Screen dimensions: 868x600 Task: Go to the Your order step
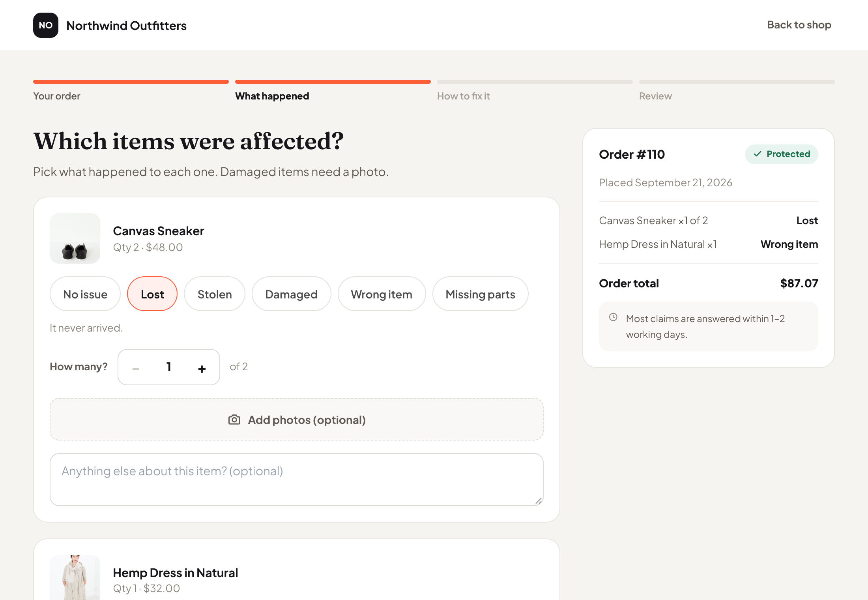click(x=56, y=96)
